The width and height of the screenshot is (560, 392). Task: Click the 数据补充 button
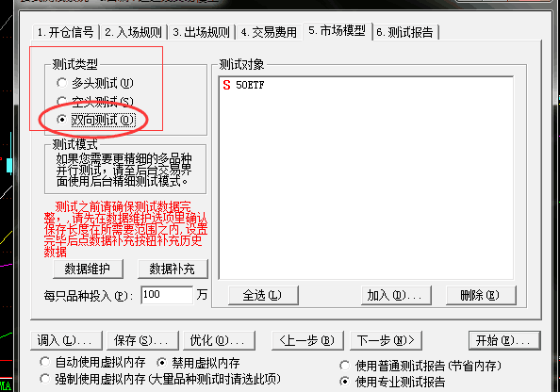pyautogui.click(x=173, y=269)
